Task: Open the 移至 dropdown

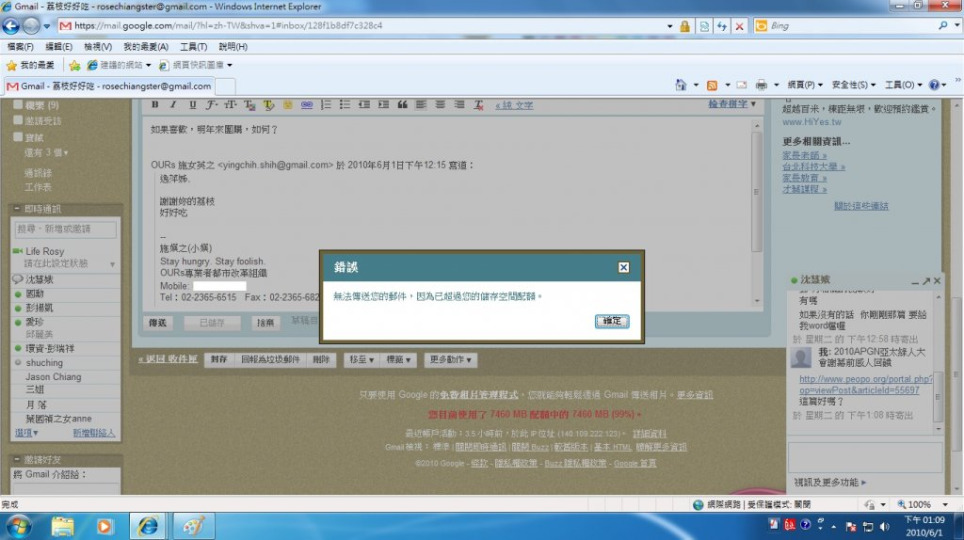Action: pos(362,359)
